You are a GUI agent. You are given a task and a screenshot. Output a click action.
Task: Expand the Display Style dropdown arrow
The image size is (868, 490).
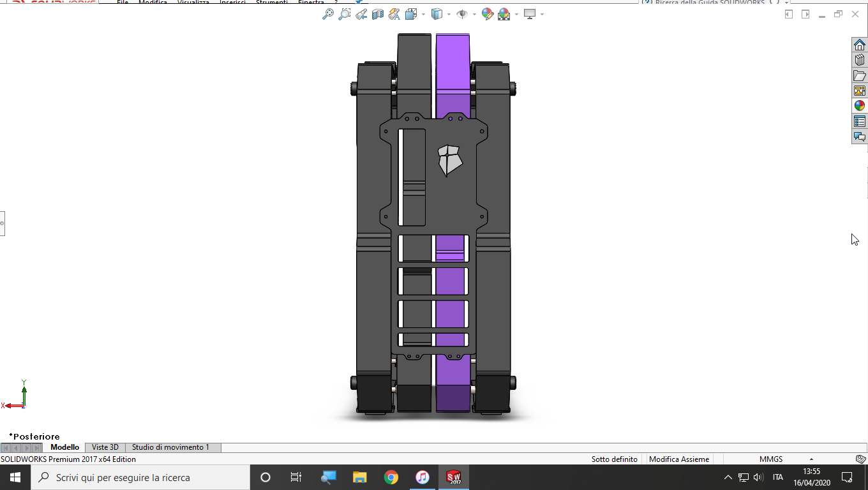pyautogui.click(x=449, y=14)
